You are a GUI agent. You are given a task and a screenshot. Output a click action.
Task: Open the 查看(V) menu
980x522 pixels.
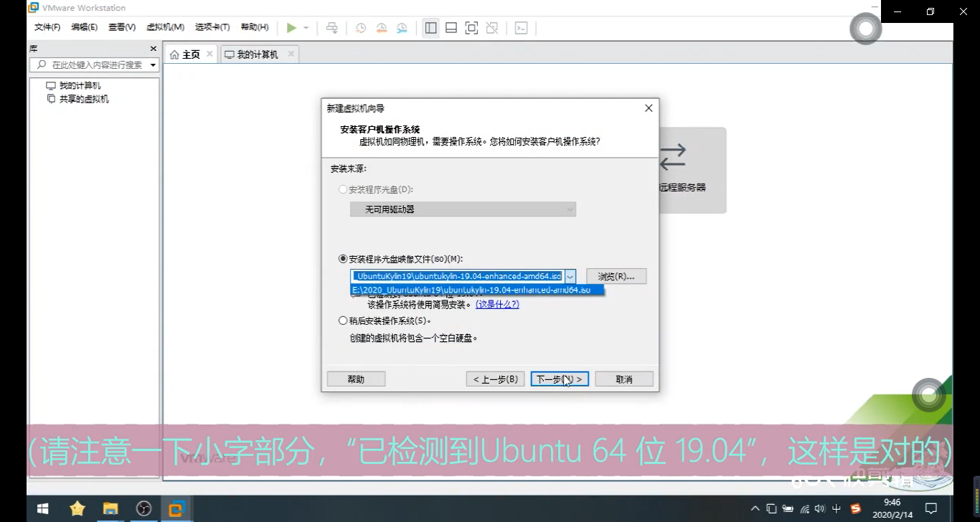tap(122, 27)
